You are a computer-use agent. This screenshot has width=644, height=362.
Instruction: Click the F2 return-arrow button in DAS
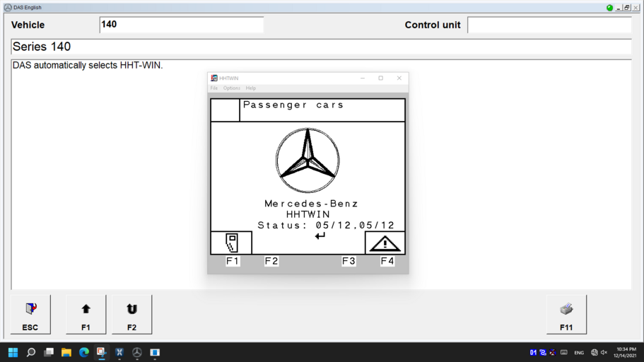tap(131, 315)
